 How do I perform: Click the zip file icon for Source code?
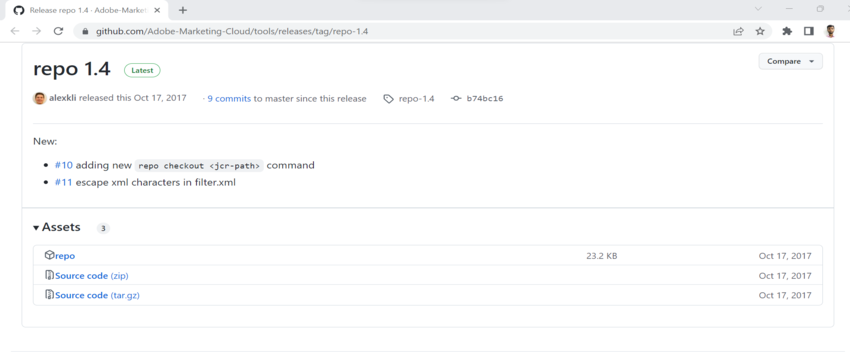pos(49,275)
